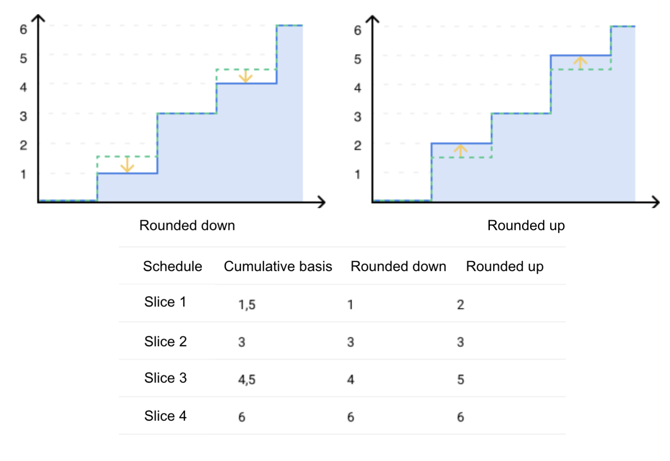This screenshot has height=461, width=670.
Task: Select the Slice 3 row label
Action: click(x=165, y=379)
